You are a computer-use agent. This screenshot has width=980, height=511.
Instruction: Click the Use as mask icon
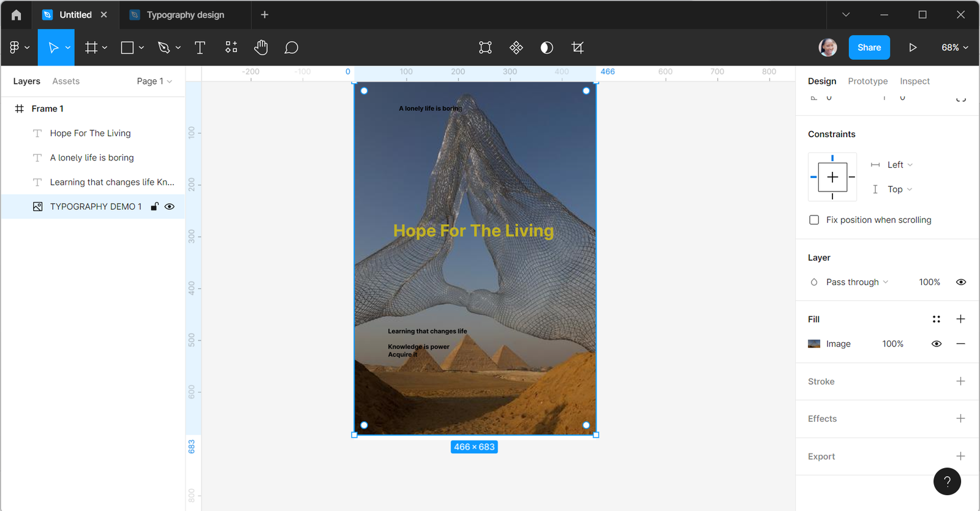point(547,47)
